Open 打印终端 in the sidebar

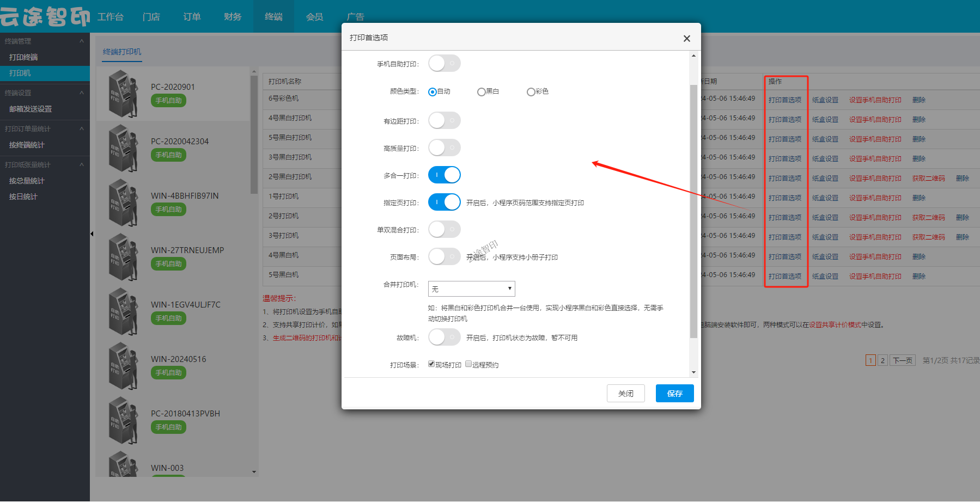23,57
